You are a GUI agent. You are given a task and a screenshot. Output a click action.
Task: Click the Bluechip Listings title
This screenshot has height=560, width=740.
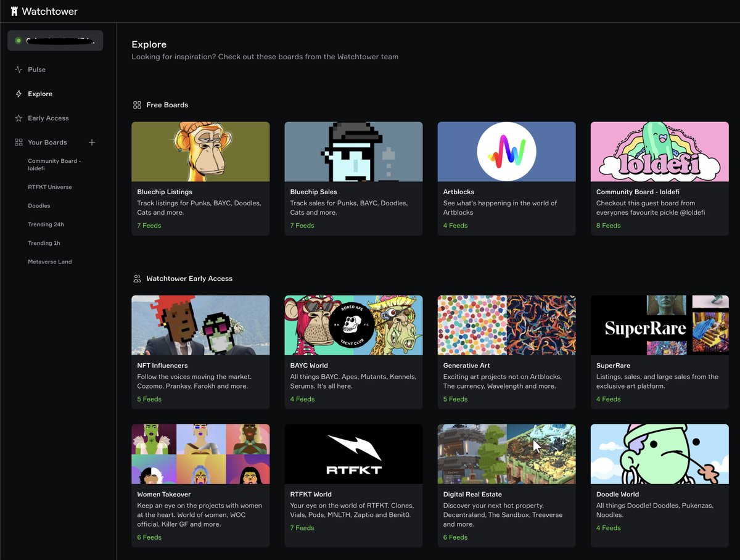pyautogui.click(x=165, y=192)
